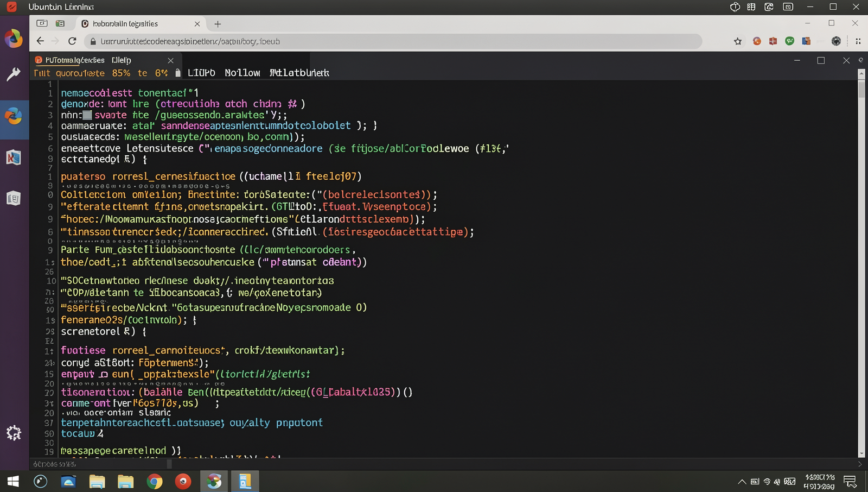Click code line starting 'tocaub'
868x492 pixels.
point(82,433)
